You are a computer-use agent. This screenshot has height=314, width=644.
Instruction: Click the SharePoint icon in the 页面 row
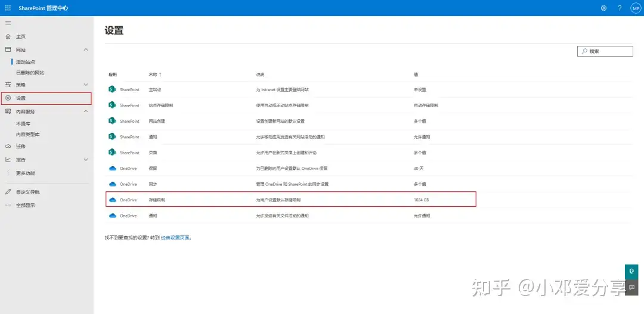(112, 153)
